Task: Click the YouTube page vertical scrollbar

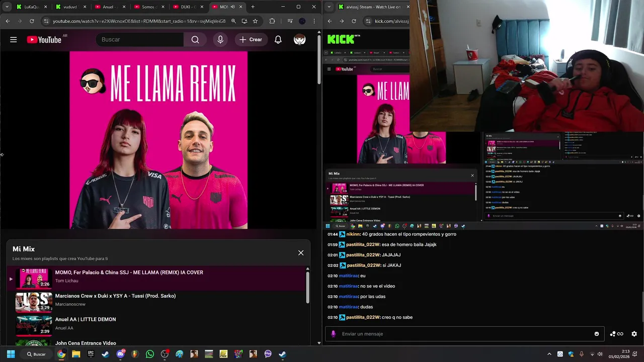Action: 319,60
